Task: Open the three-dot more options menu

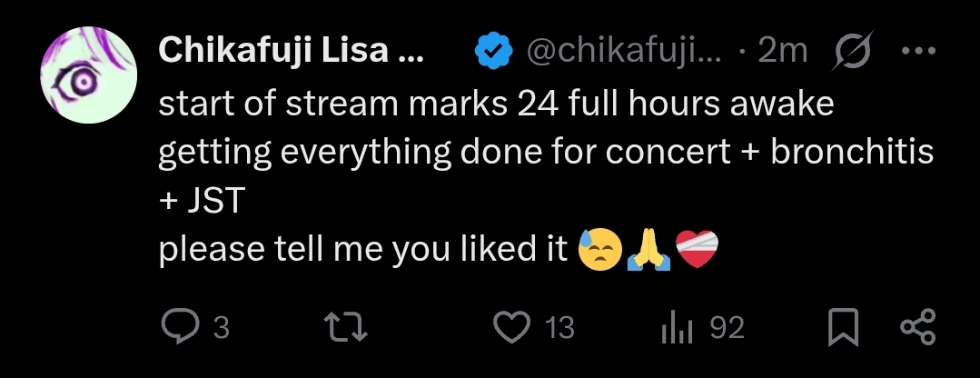Action: 919,51
